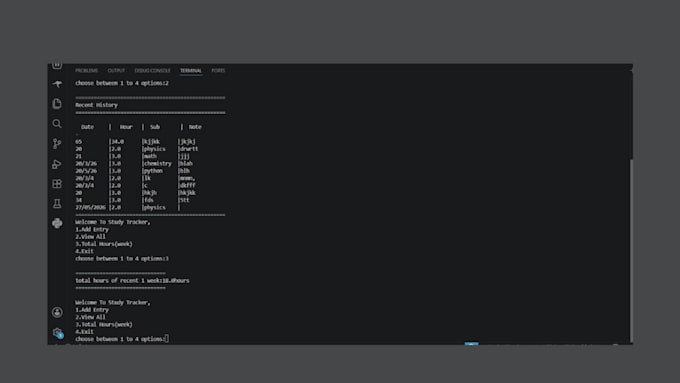
Task: Open Run and Debug icon
Action: click(x=57, y=164)
